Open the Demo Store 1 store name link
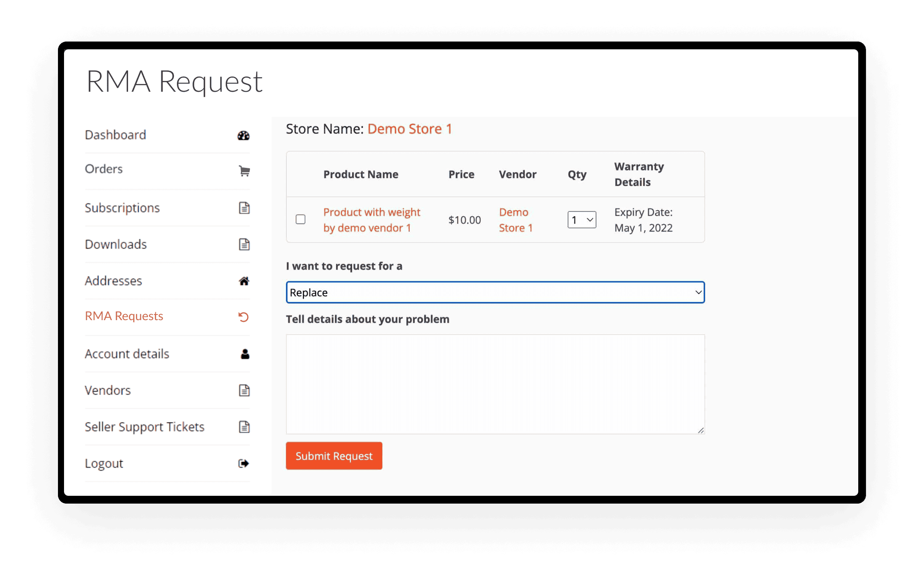924x578 pixels. [409, 129]
